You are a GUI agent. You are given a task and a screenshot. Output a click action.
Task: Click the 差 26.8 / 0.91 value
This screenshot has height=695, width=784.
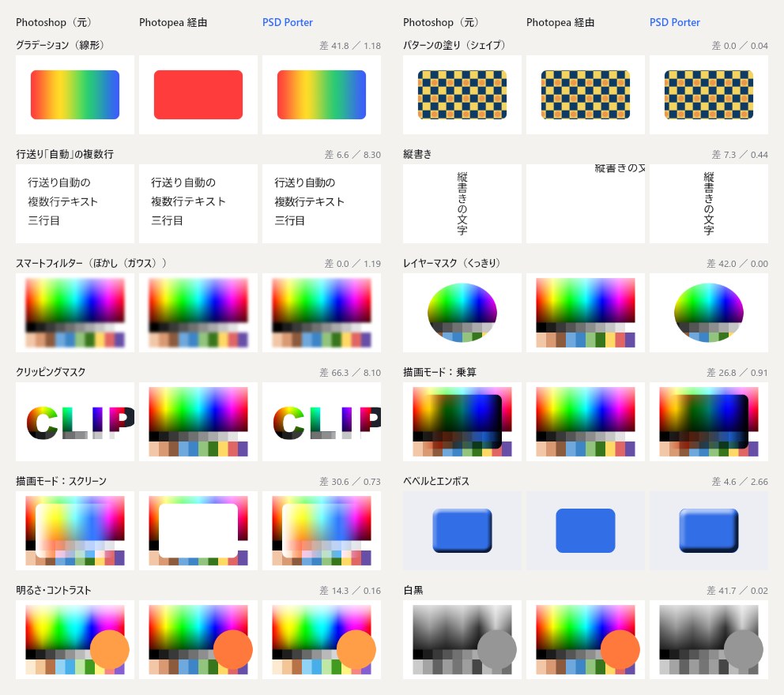[x=737, y=372]
